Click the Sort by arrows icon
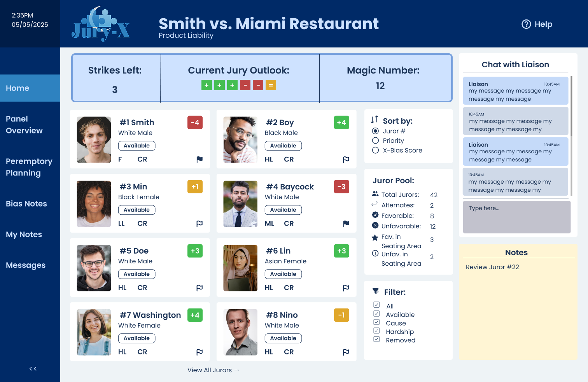 coord(374,120)
